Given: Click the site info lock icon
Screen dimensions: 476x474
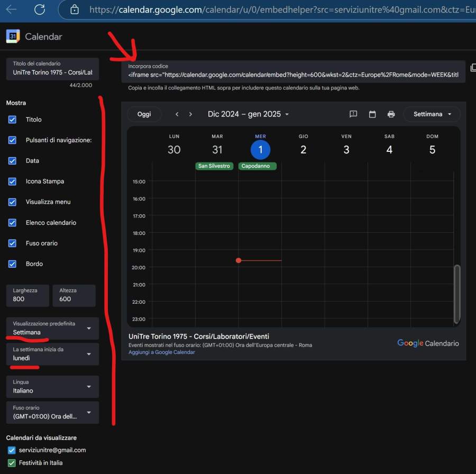Looking at the screenshot, I should (75, 10).
